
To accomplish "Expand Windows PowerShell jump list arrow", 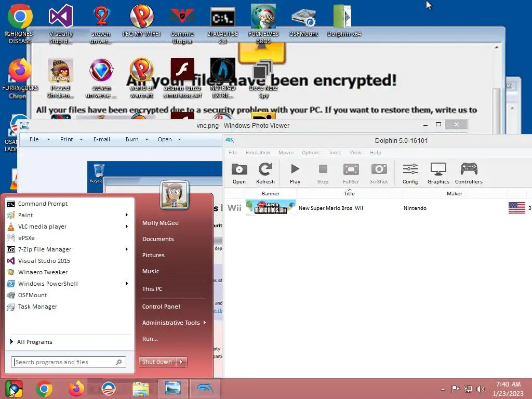I will point(127,284).
